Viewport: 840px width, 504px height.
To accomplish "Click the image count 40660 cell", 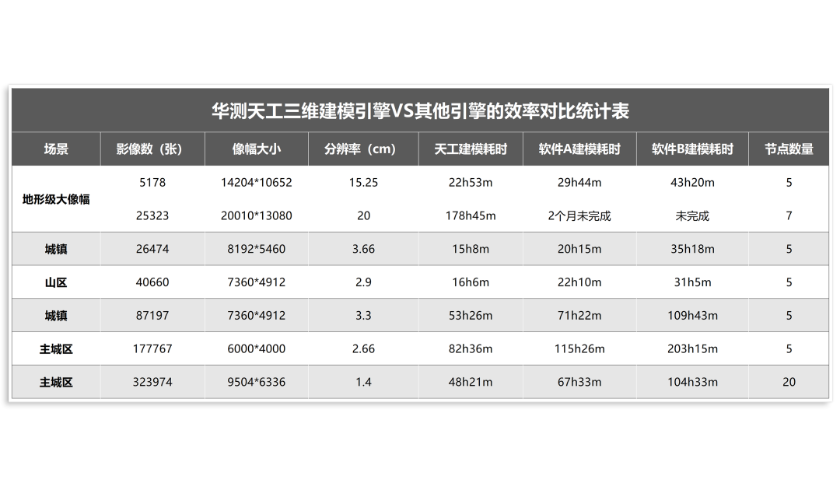I will [152, 282].
